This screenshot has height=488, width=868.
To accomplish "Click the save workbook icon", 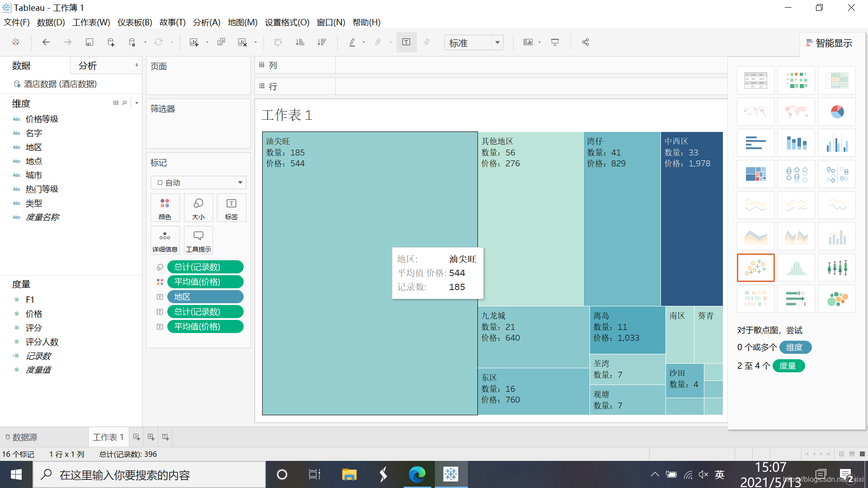I will click(x=90, y=42).
